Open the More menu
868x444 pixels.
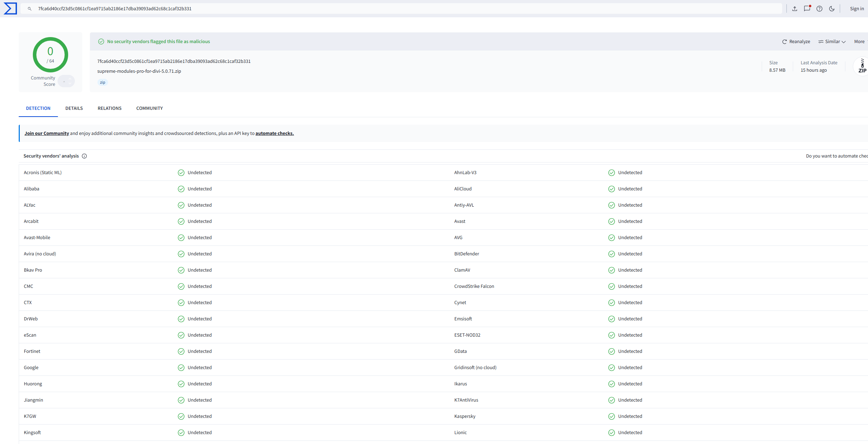[861, 42]
